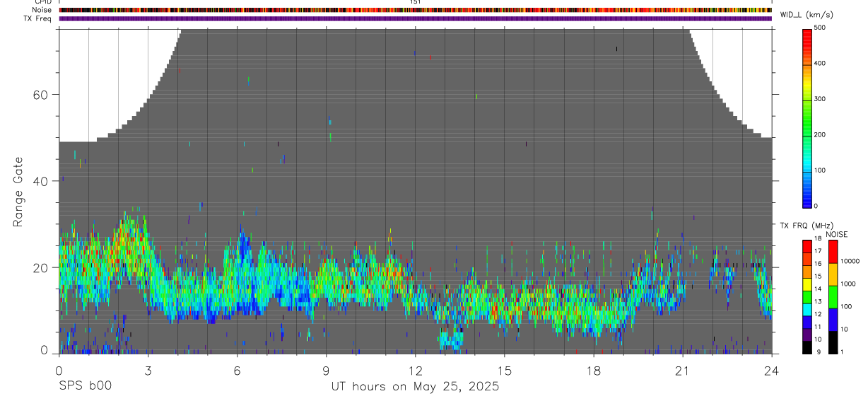Click the purple TX Freq strip above plot
This screenshot has height=401, width=868.
pyautogui.click(x=415, y=18)
